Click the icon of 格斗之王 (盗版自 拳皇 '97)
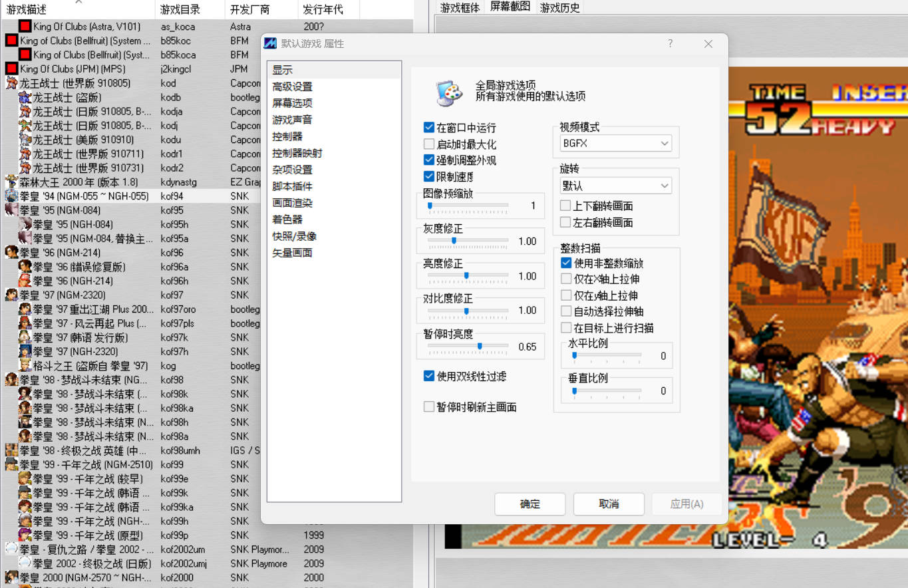 pyautogui.click(x=25, y=366)
